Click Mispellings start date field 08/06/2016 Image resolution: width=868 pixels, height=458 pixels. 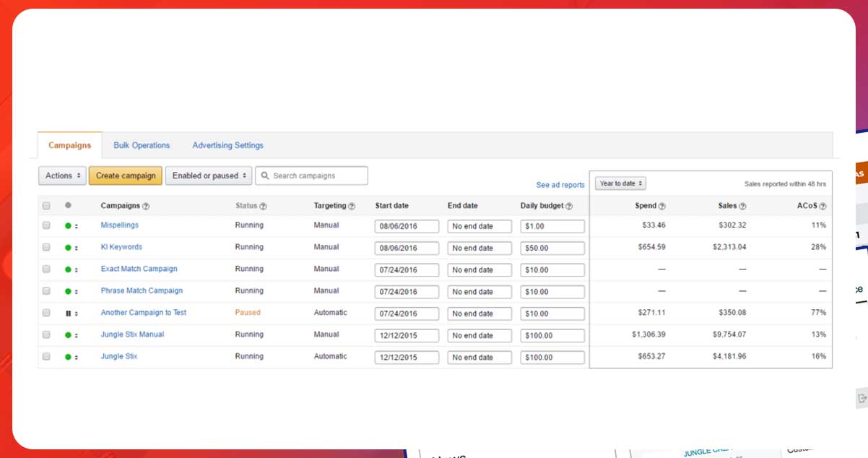coord(407,226)
